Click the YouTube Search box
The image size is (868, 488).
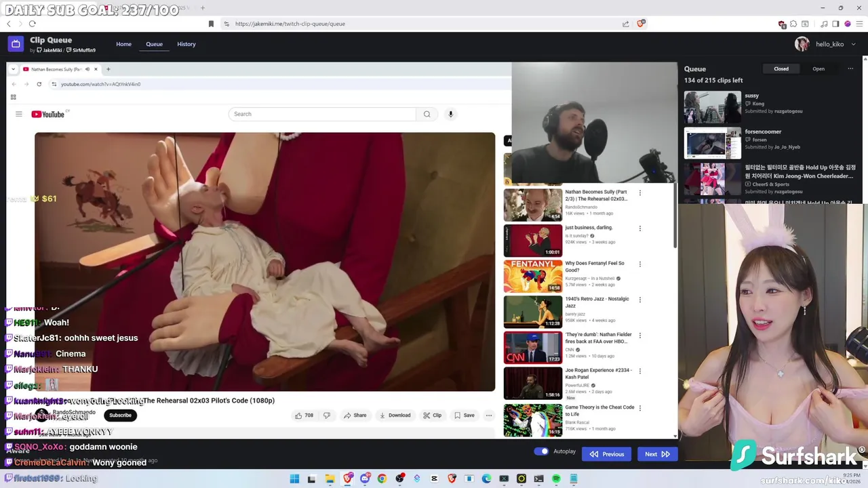click(x=322, y=114)
